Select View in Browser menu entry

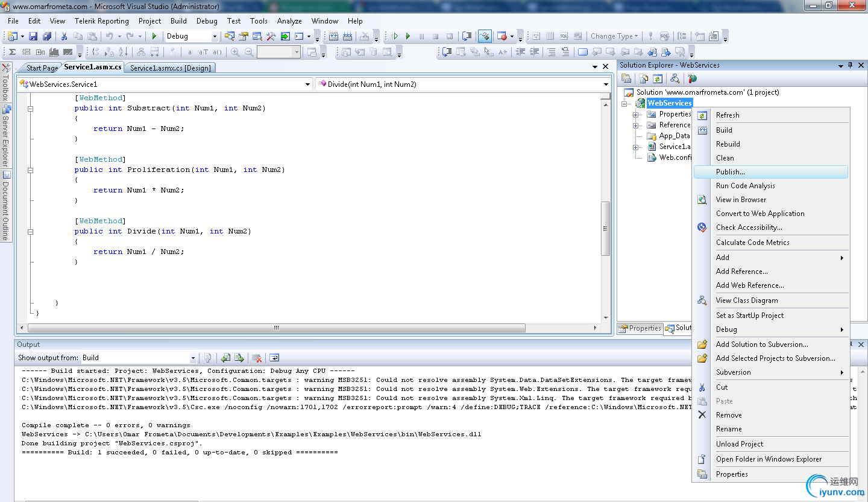tap(771, 200)
